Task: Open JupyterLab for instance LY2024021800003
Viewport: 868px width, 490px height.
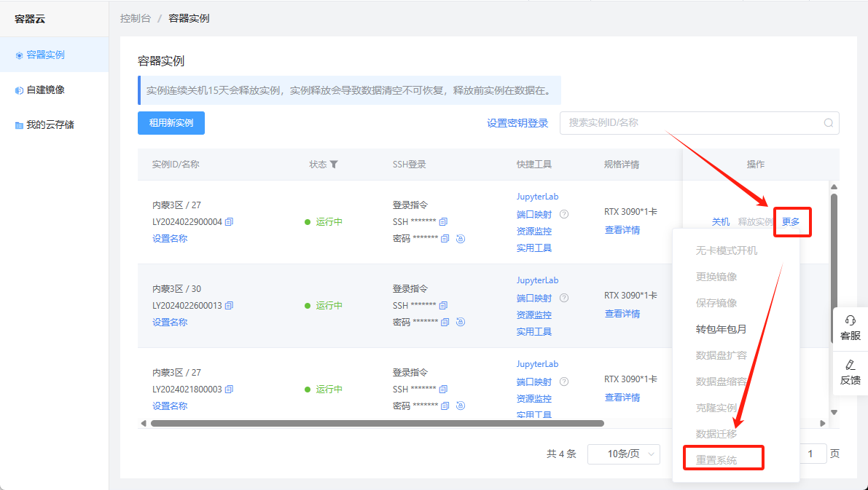Action: 538,364
